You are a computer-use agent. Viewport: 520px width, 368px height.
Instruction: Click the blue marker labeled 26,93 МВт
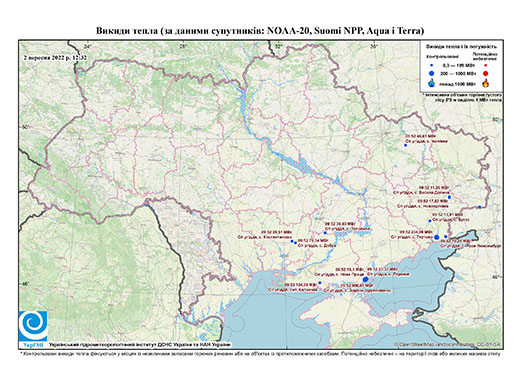pos(325,233)
